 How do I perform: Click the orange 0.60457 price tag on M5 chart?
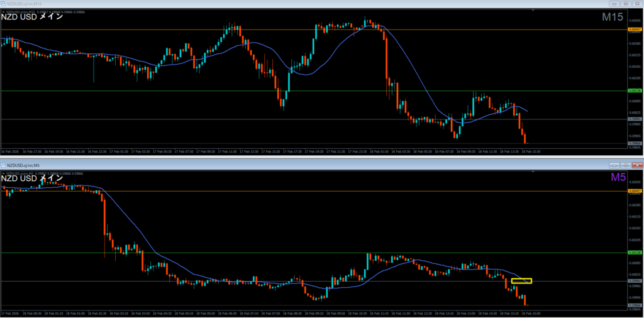point(633,191)
